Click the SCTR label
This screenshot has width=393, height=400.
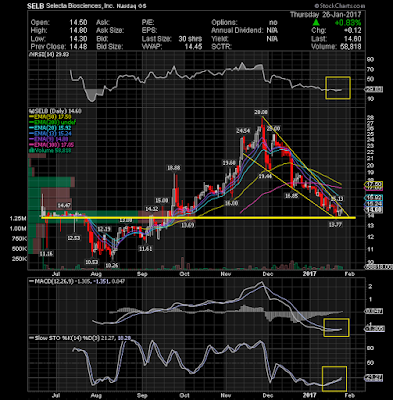[221, 47]
